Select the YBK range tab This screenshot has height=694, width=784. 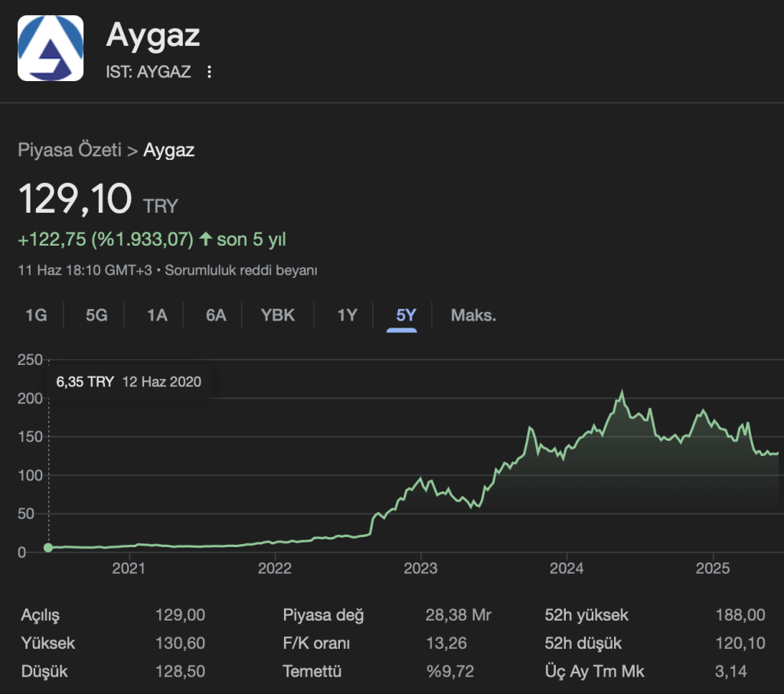[x=278, y=315]
